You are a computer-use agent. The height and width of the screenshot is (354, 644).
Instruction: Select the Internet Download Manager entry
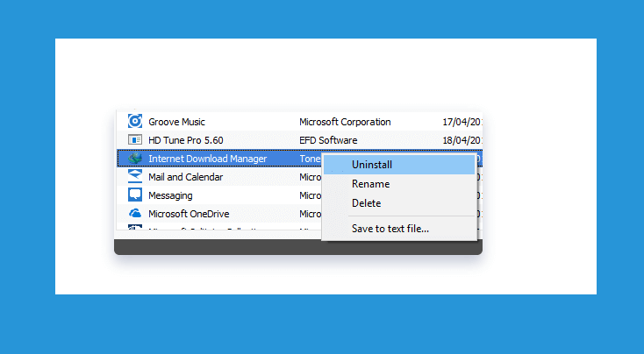(207, 159)
